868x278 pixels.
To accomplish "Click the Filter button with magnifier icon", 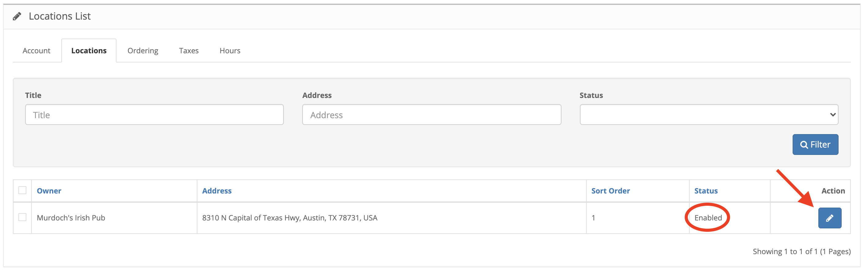I will pyautogui.click(x=815, y=145).
